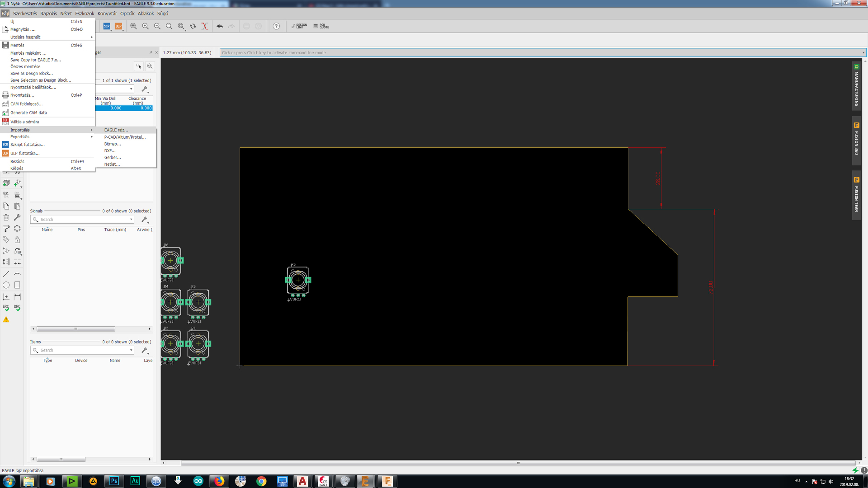The image size is (868, 488).
Task: Run the DRC check tool
Action: pyautogui.click(x=17, y=308)
